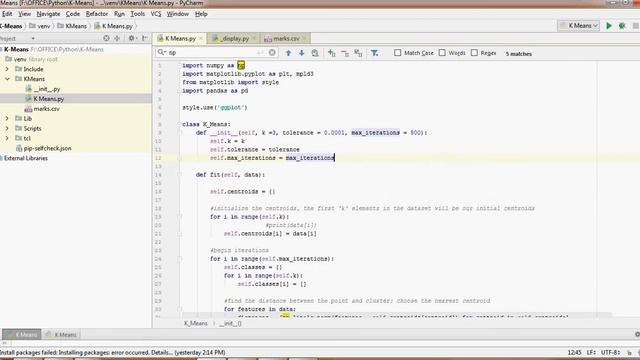640x360 pixels.
Task: Open search history magnifier icon
Action: pyautogui.click(x=162, y=52)
